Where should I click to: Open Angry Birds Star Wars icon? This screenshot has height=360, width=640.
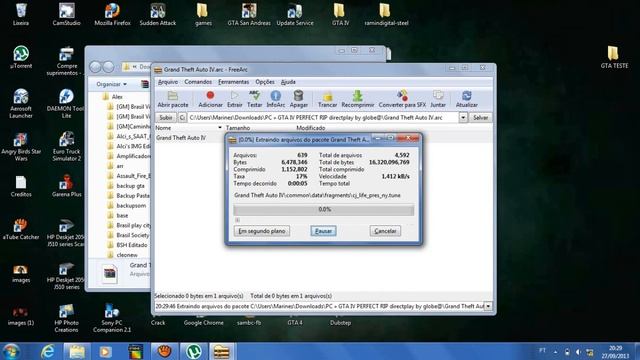coord(21,146)
